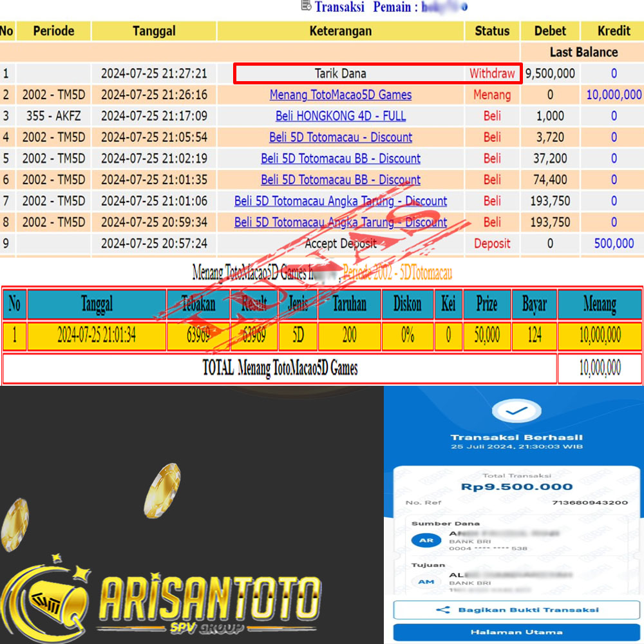Open Beli 5D Totomacau BB link at 21:01:35
Screen dimensions: 644x644
[x=341, y=180]
